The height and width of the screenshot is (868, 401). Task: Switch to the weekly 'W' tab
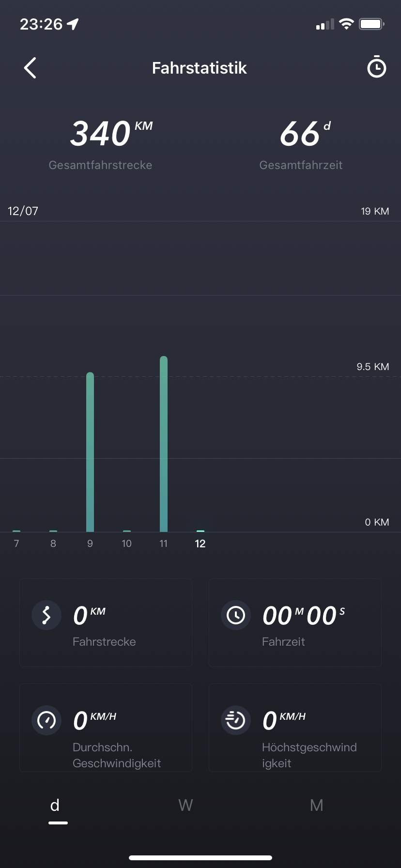(185, 806)
